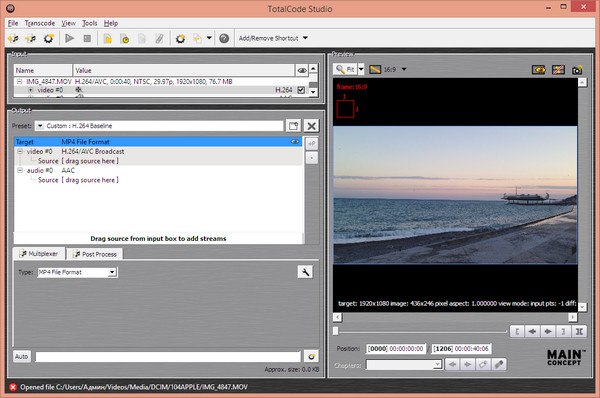600x398 pixels.
Task: Open dropdown arrow beside the export icon
Action: [209, 38]
